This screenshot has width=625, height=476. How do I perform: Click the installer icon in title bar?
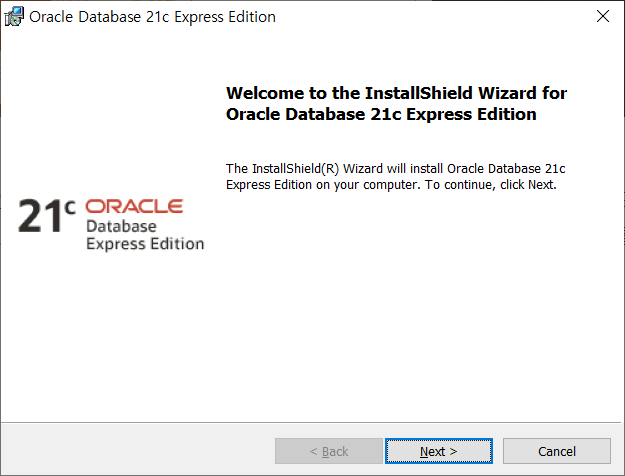[x=14, y=17]
